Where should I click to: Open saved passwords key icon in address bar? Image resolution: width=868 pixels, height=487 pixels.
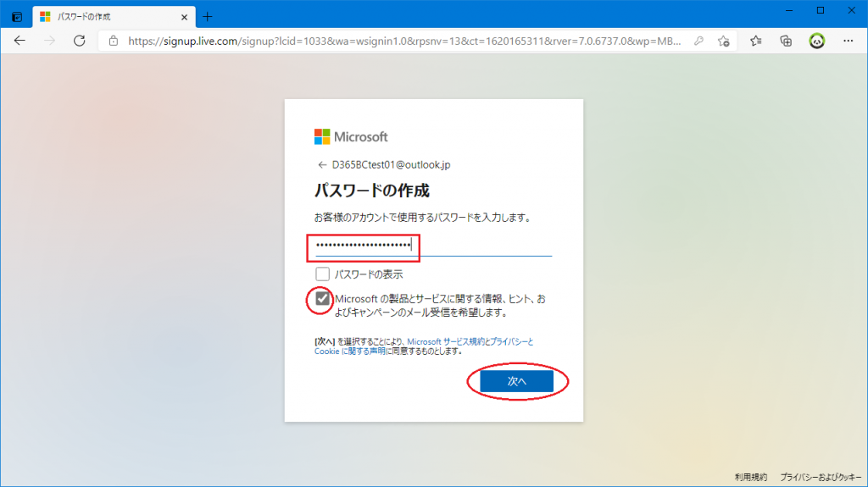coord(698,41)
